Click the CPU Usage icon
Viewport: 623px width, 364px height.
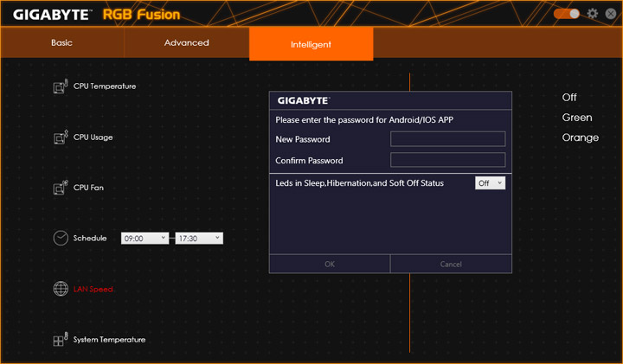point(61,137)
